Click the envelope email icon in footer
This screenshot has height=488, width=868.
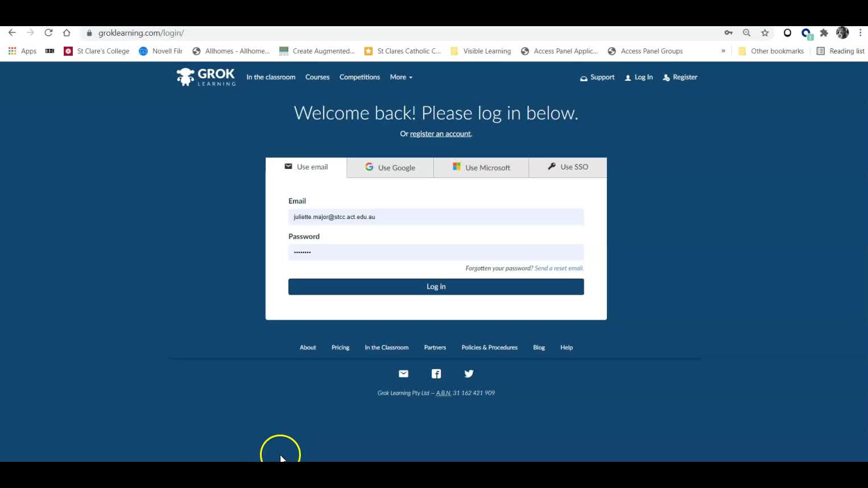(x=403, y=374)
